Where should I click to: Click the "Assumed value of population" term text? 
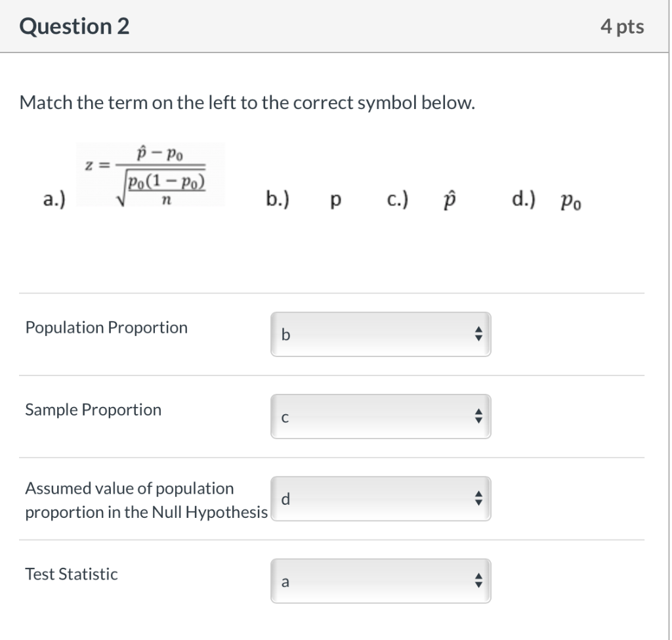129,488
